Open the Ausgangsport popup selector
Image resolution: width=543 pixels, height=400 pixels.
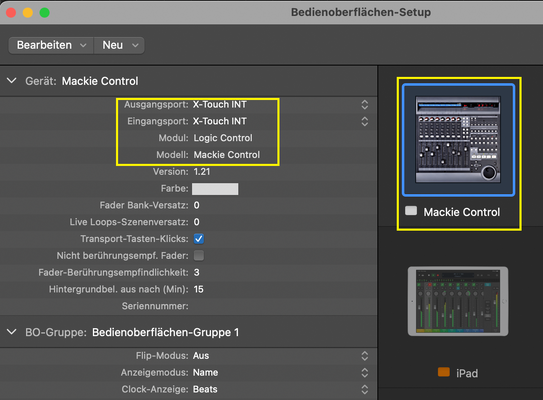click(365, 105)
